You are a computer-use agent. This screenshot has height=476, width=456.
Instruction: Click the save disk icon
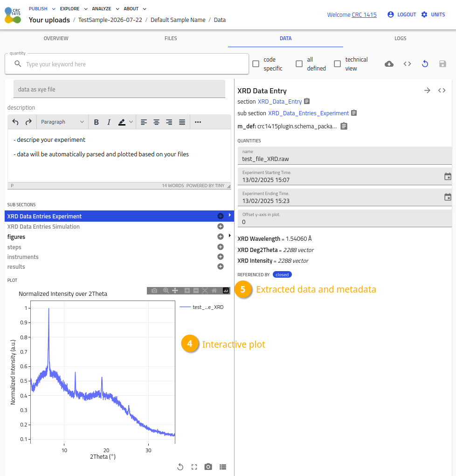442,64
